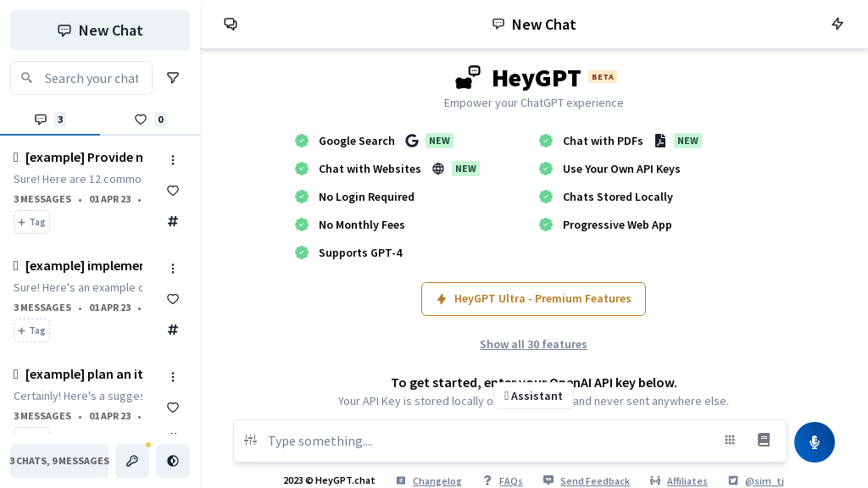The image size is (868, 488).
Task: Open the prompt library book icon
Action: [764, 440]
